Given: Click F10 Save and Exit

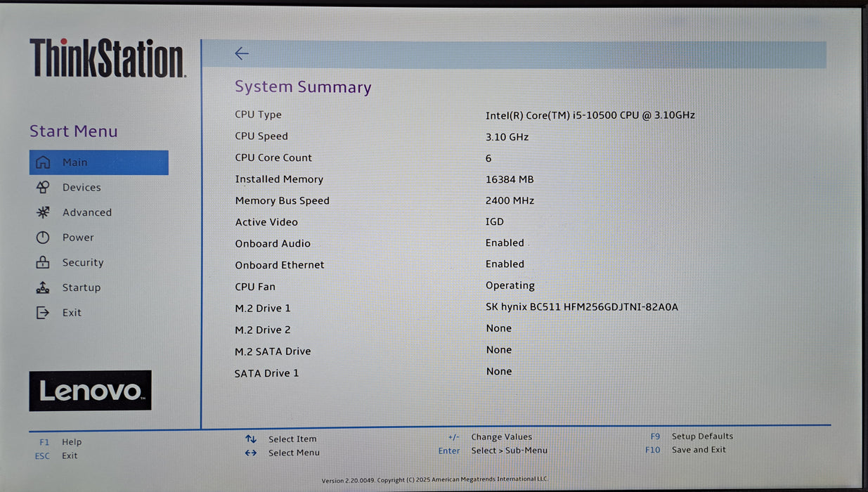Looking at the screenshot, I should 686,450.
